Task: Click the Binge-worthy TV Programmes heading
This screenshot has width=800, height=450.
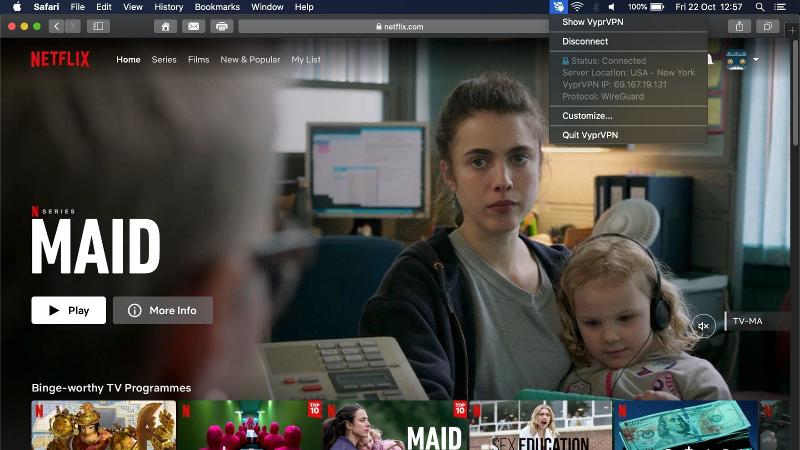Action: point(111,388)
